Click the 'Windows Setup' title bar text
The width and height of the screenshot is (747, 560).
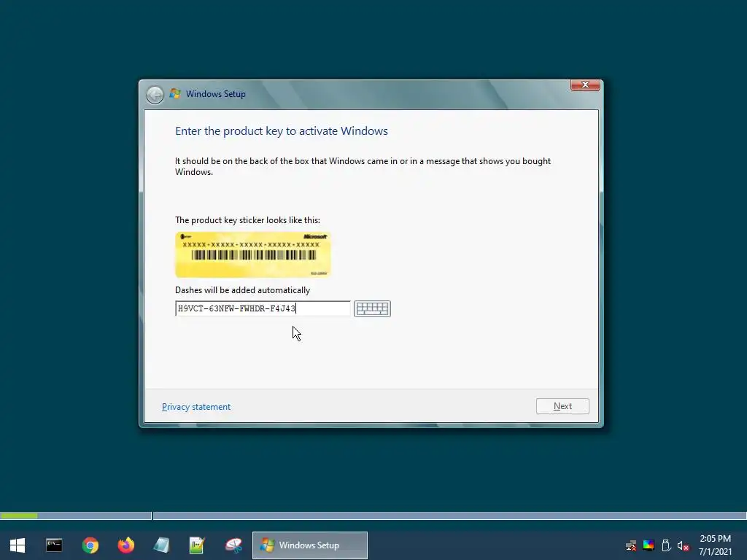click(x=215, y=94)
